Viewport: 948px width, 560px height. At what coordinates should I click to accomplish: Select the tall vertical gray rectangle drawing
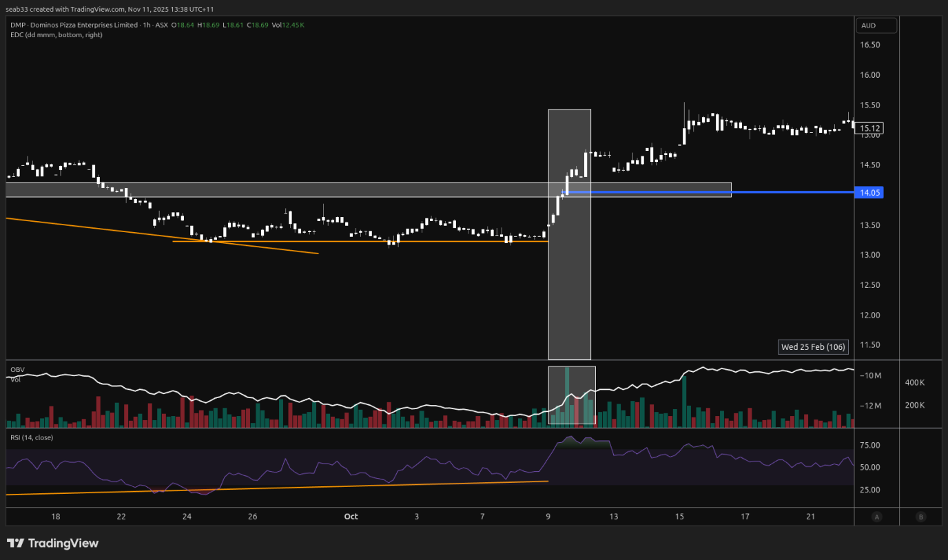[x=569, y=310]
